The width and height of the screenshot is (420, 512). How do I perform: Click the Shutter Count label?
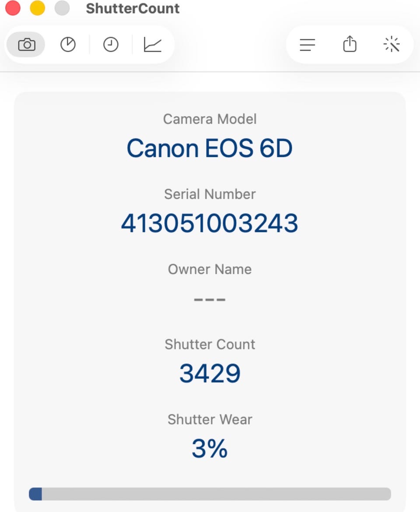coord(210,344)
